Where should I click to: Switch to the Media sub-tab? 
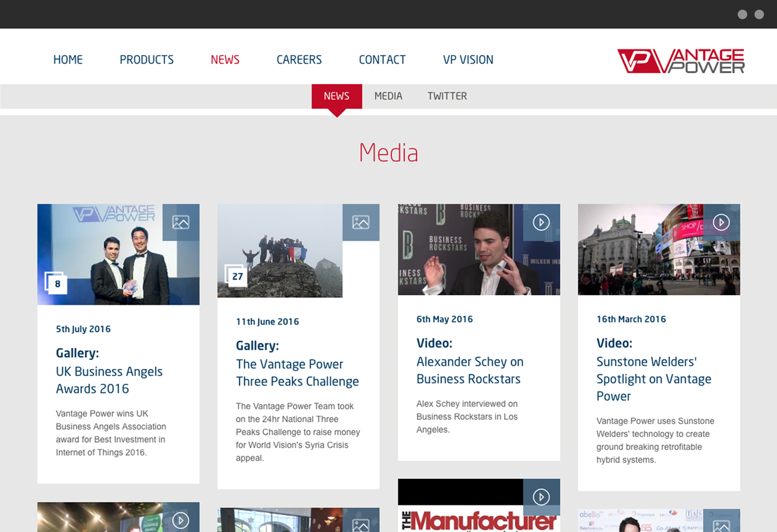388,96
